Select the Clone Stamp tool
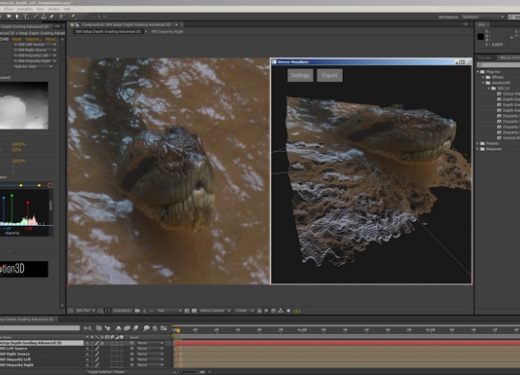 [x=43, y=16]
